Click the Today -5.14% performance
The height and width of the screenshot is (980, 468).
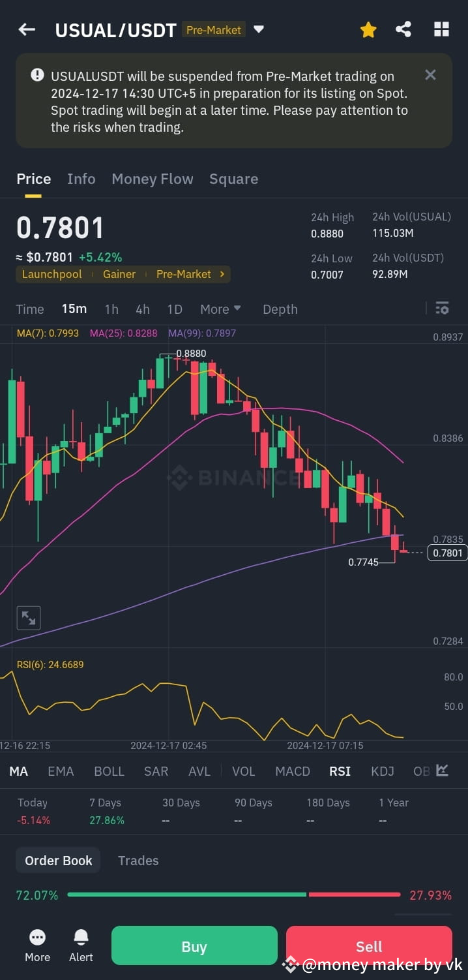[x=33, y=811]
